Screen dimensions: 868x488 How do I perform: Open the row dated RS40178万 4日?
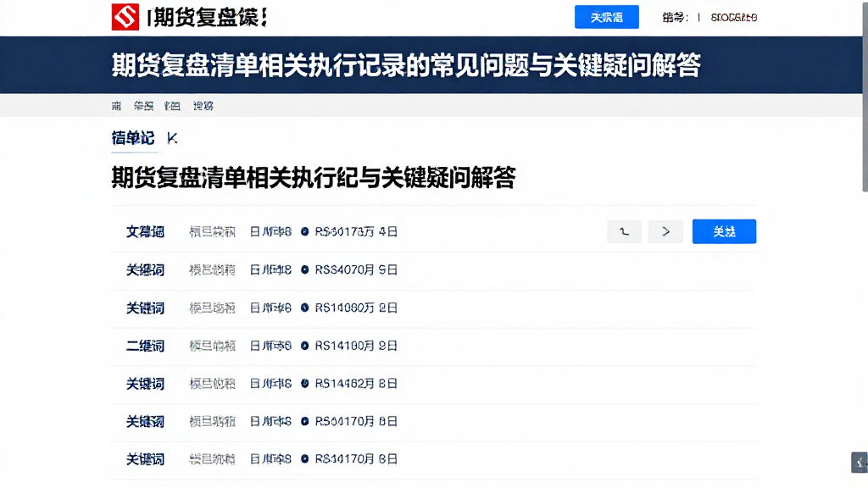[433, 232]
